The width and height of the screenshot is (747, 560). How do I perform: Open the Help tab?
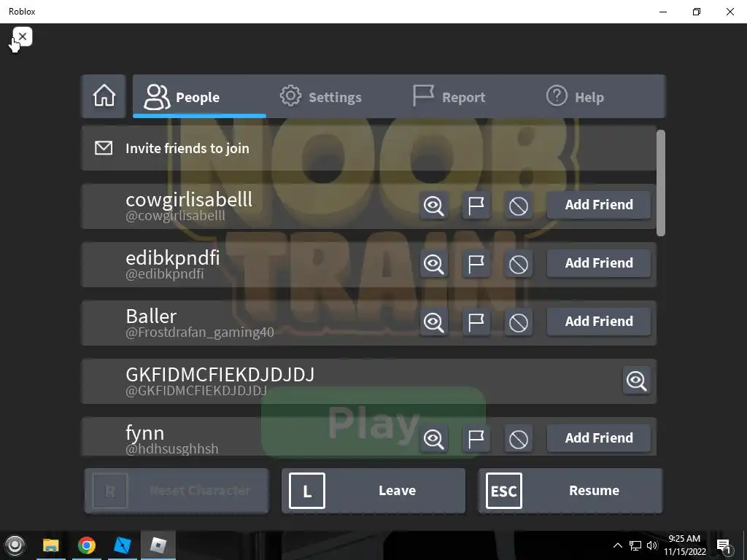pos(575,97)
